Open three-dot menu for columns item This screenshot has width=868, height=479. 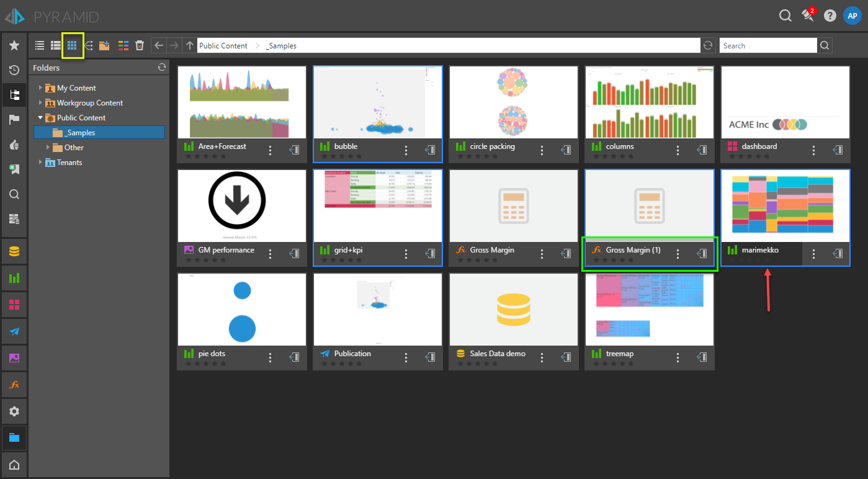[x=678, y=150]
